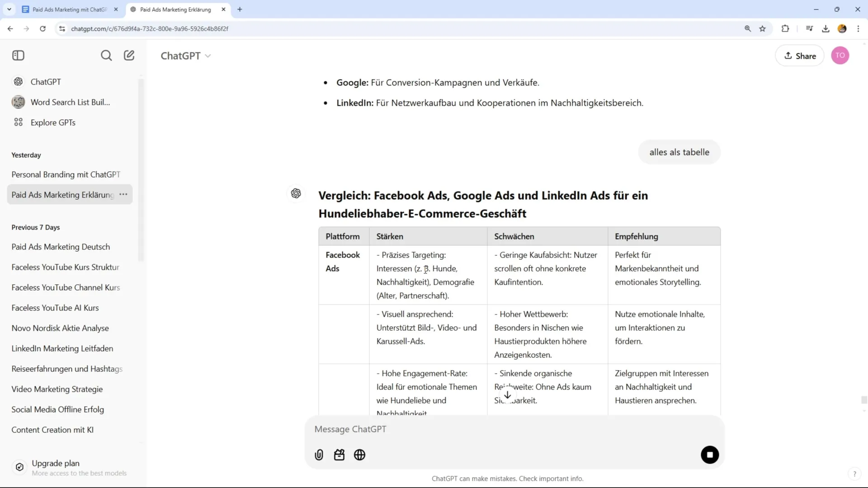Stop generating with the black stop button
The image size is (868, 488).
[x=710, y=455]
